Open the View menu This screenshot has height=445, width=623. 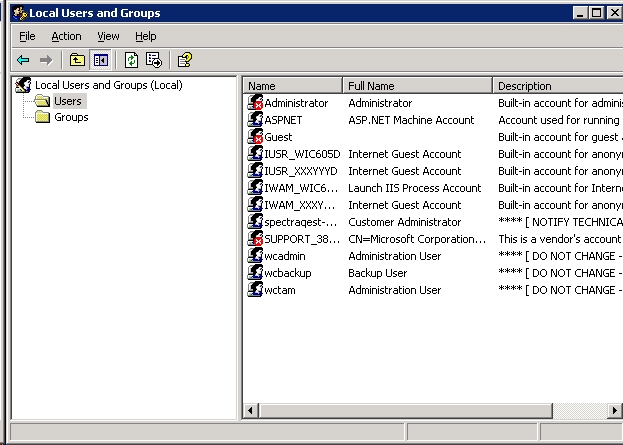pos(108,36)
